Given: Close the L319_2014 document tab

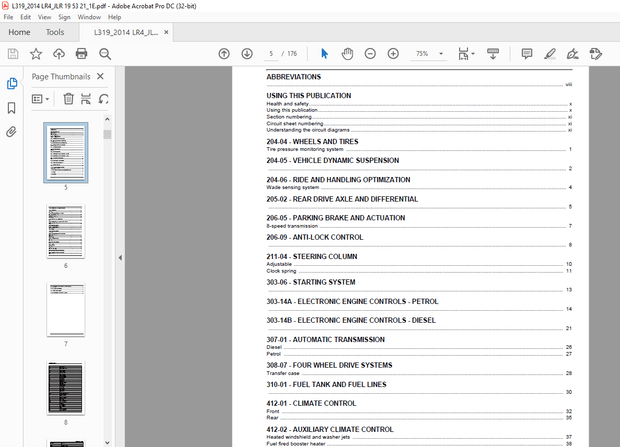Looking at the screenshot, I should point(166,32).
